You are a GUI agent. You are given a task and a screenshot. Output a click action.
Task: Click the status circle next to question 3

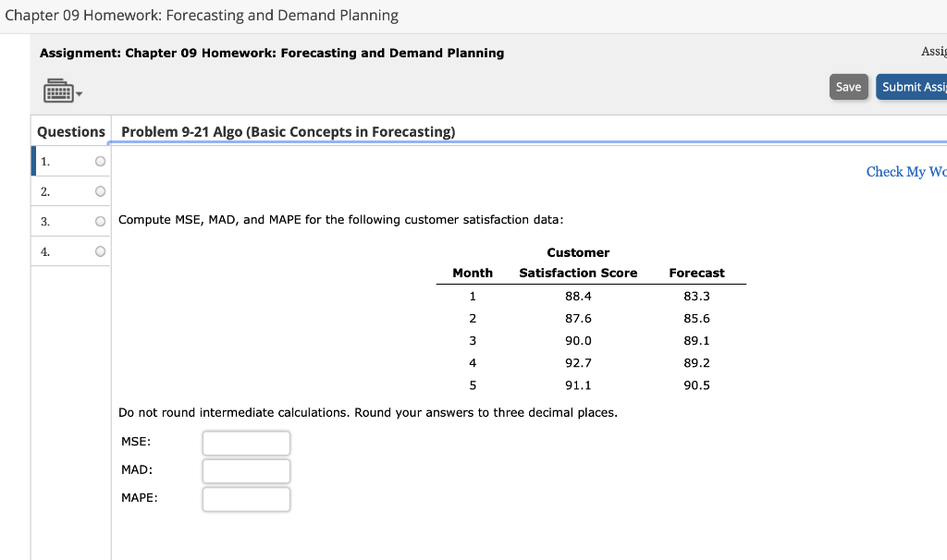pos(99,221)
